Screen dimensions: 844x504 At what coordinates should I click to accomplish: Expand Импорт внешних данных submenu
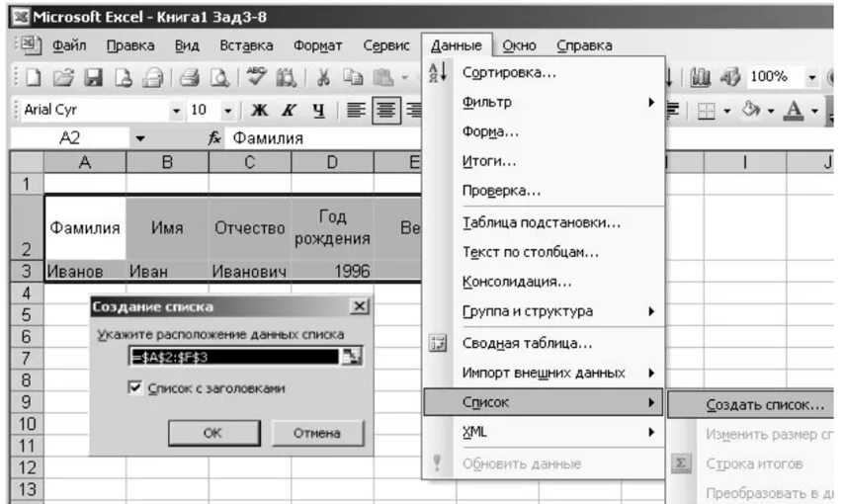(544, 373)
